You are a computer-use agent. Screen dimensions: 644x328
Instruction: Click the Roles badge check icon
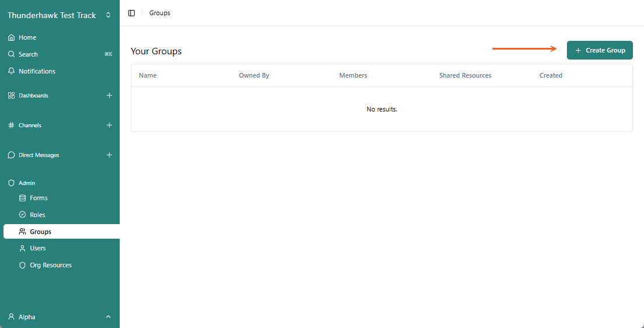tap(23, 215)
